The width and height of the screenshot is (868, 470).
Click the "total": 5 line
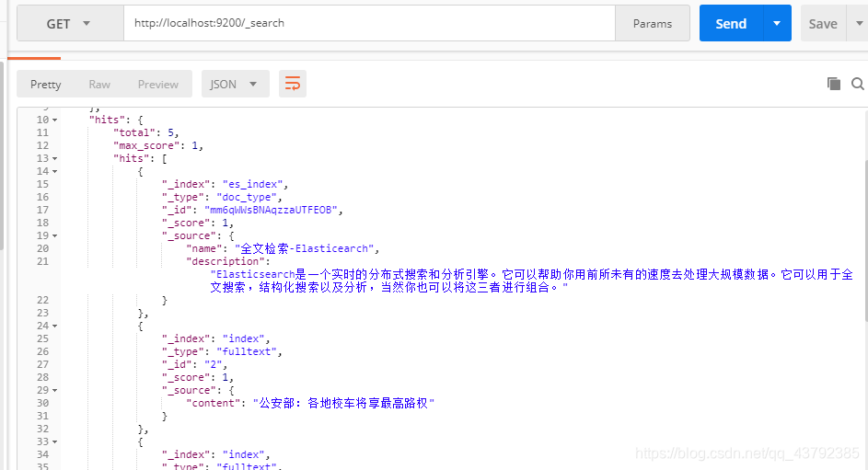(145, 132)
